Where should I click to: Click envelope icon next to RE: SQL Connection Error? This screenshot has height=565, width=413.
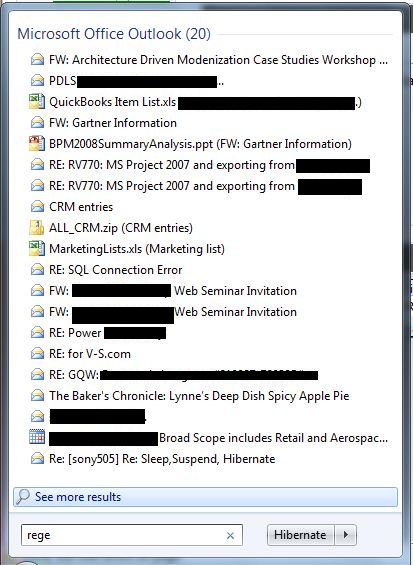point(37,270)
